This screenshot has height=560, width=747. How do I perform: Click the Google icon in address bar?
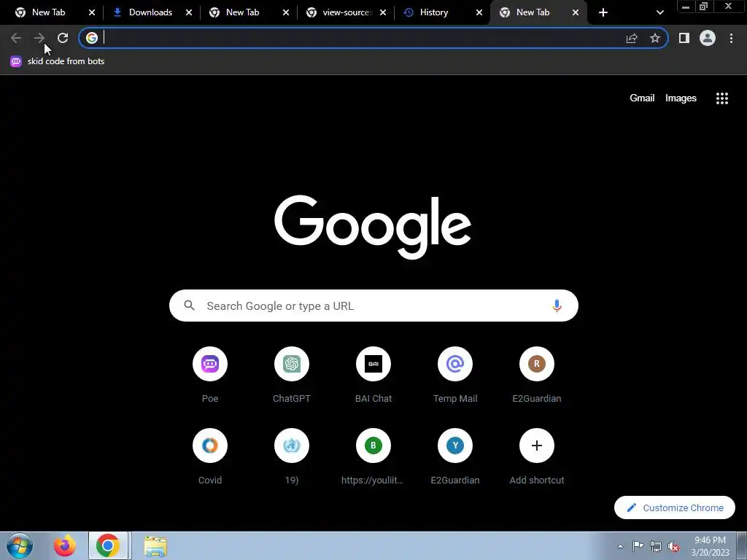pos(92,38)
